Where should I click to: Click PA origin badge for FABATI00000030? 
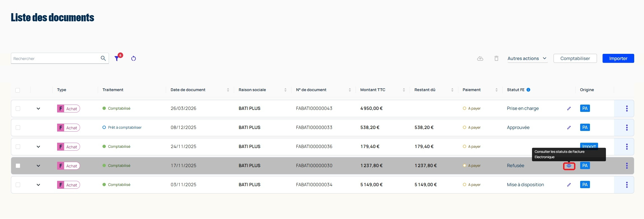pos(585,166)
